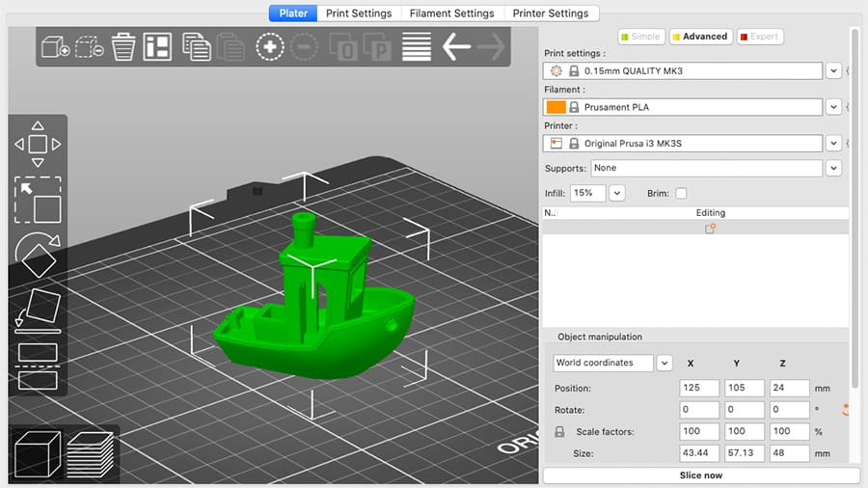Select the Cut tool
The image size is (868, 488).
pos(38,366)
